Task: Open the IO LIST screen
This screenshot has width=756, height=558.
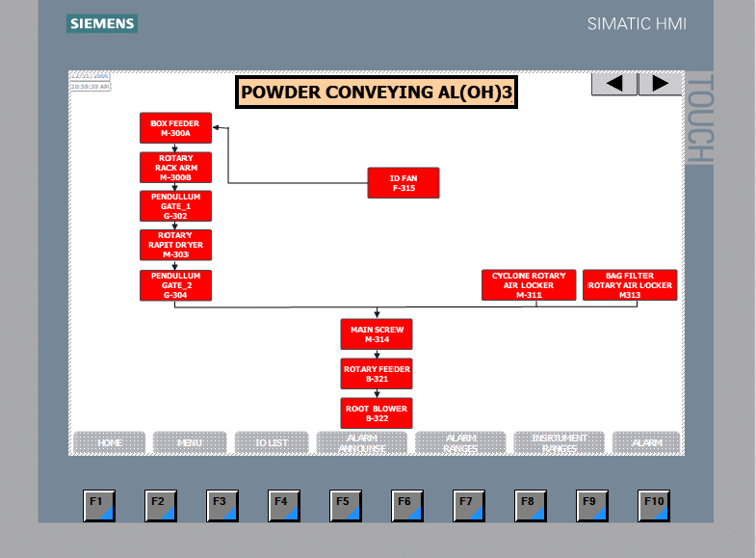Action: click(x=272, y=442)
